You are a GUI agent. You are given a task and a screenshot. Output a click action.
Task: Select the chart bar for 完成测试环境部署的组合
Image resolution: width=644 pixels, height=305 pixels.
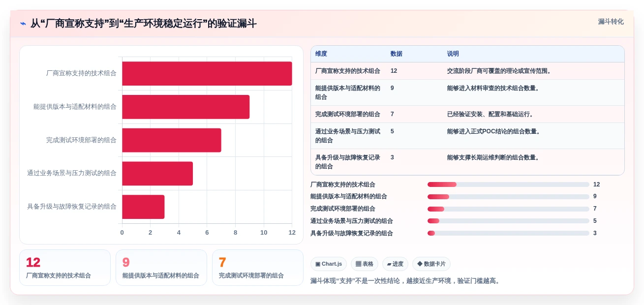172,140
